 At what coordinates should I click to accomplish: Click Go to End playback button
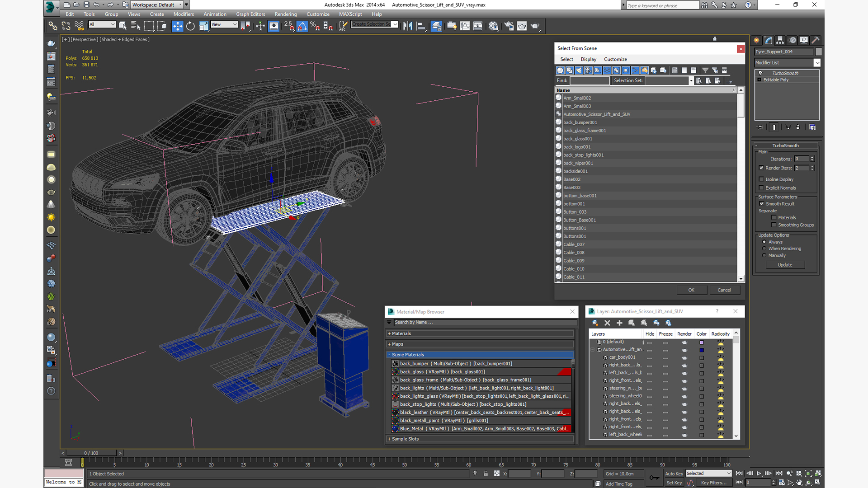[x=779, y=474]
